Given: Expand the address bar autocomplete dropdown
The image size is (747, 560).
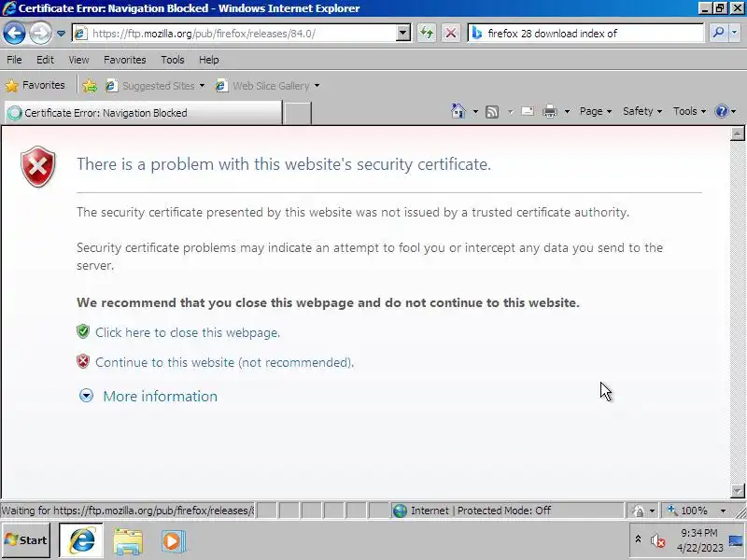Looking at the screenshot, I should tap(403, 34).
